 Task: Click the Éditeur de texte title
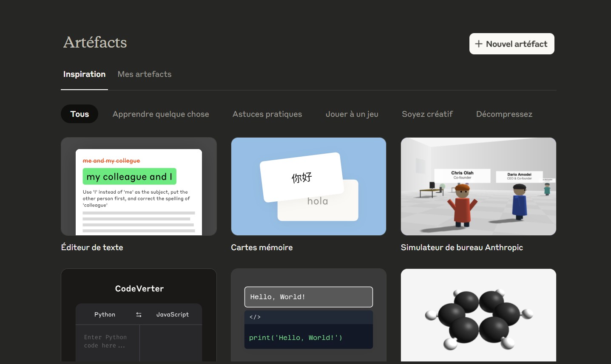[92, 248]
